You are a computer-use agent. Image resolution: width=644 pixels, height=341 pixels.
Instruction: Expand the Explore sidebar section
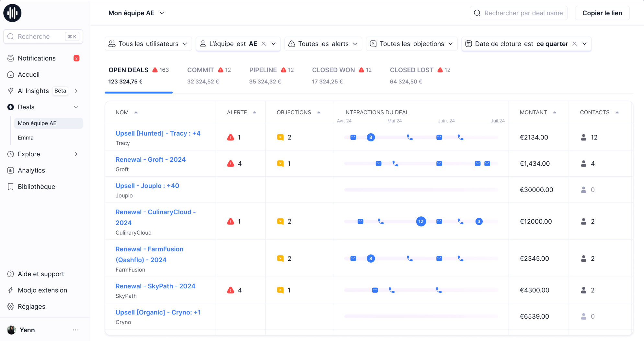point(76,154)
